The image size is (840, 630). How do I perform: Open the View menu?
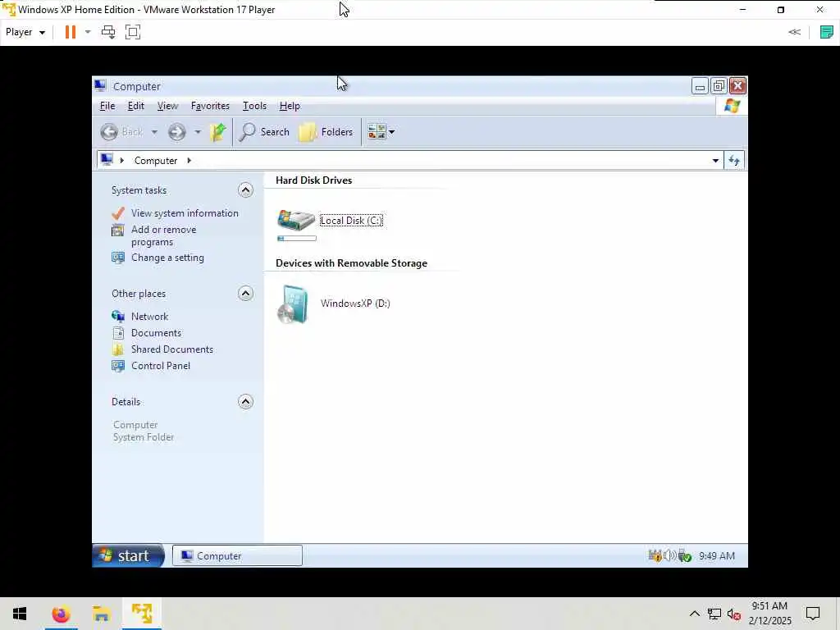click(x=167, y=106)
